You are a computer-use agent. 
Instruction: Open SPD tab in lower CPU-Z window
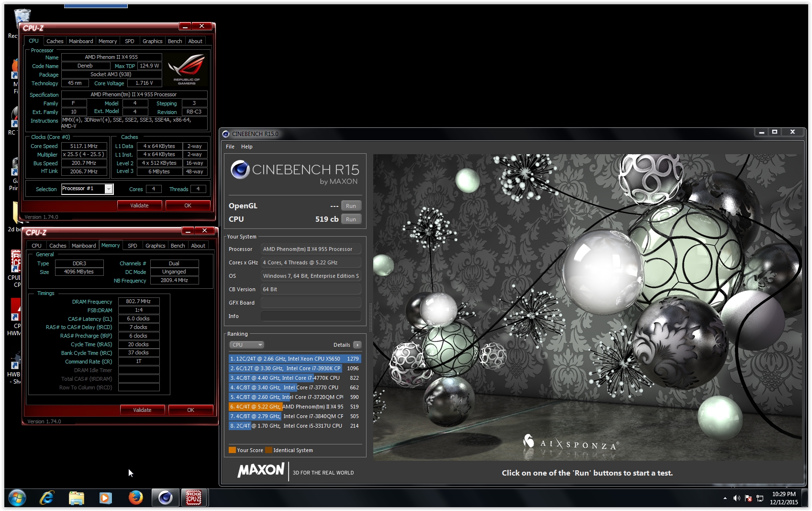click(x=133, y=246)
